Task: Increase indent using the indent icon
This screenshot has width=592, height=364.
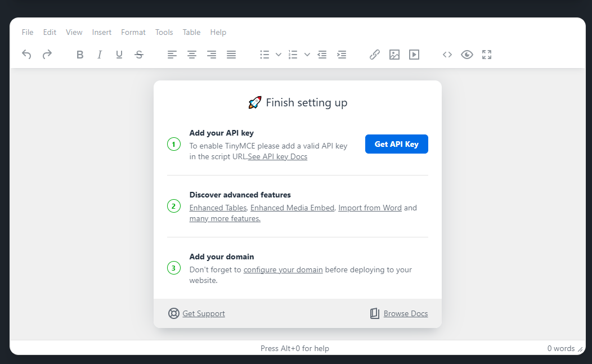Action: coord(342,55)
